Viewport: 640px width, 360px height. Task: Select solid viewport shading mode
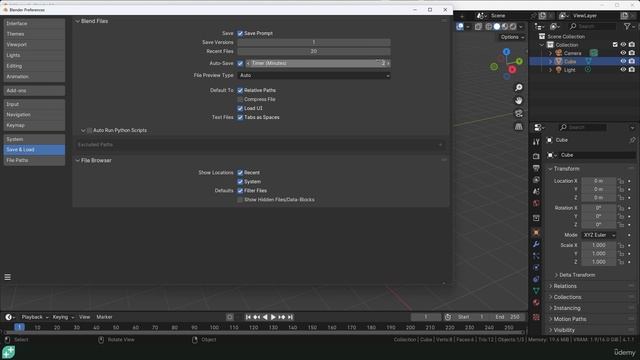point(497,27)
